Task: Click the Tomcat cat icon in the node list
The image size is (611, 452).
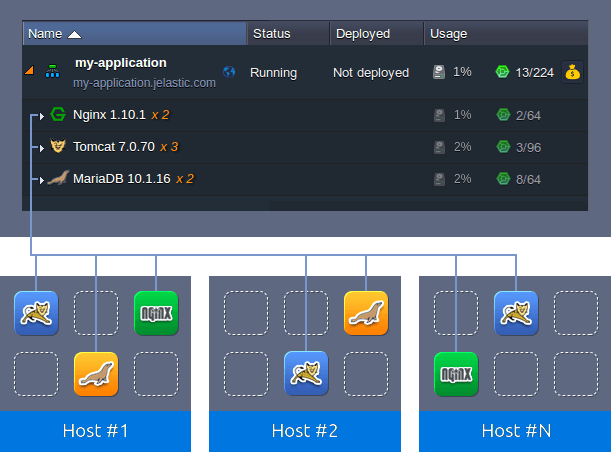Action: [x=58, y=147]
